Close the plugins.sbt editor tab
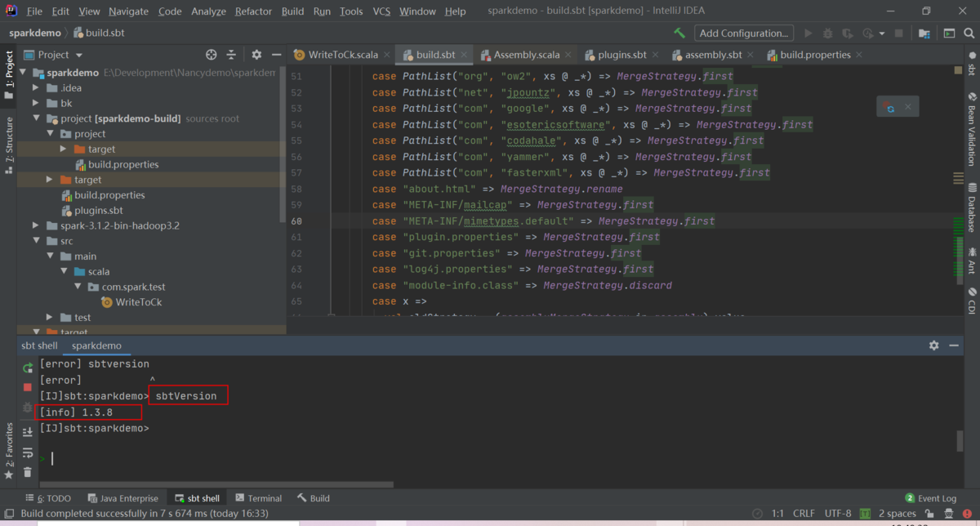 pos(656,55)
